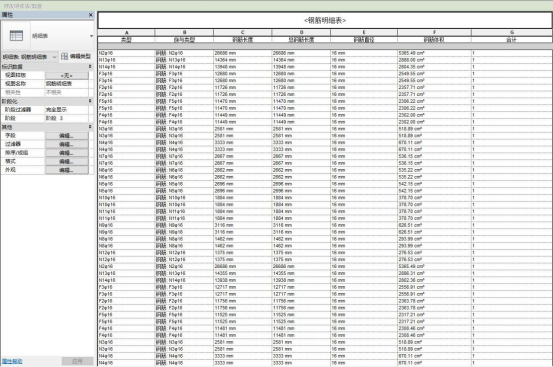Click the 2888.31 cm³ volume cell
This screenshot has height=367, width=553.
point(434,273)
